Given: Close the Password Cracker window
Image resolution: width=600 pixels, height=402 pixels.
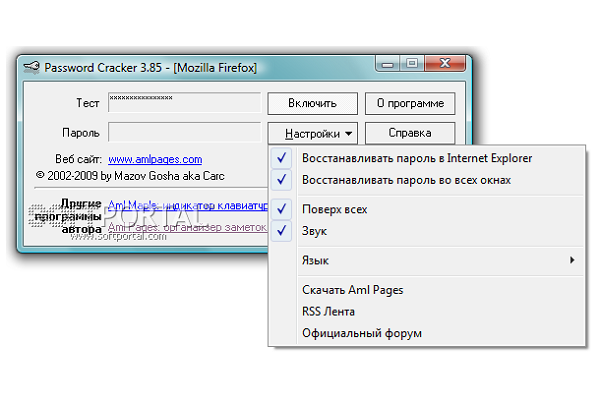Looking at the screenshot, I should (445, 63).
